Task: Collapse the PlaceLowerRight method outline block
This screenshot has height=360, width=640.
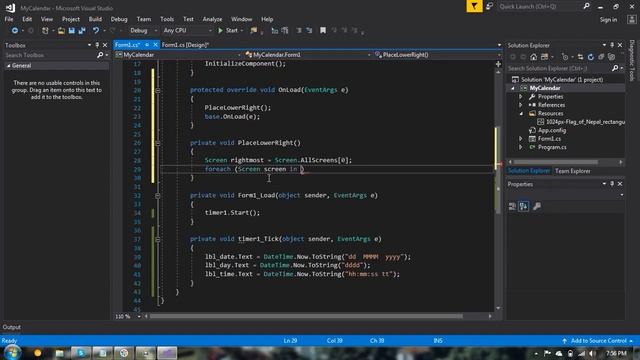Action: [x=158, y=143]
